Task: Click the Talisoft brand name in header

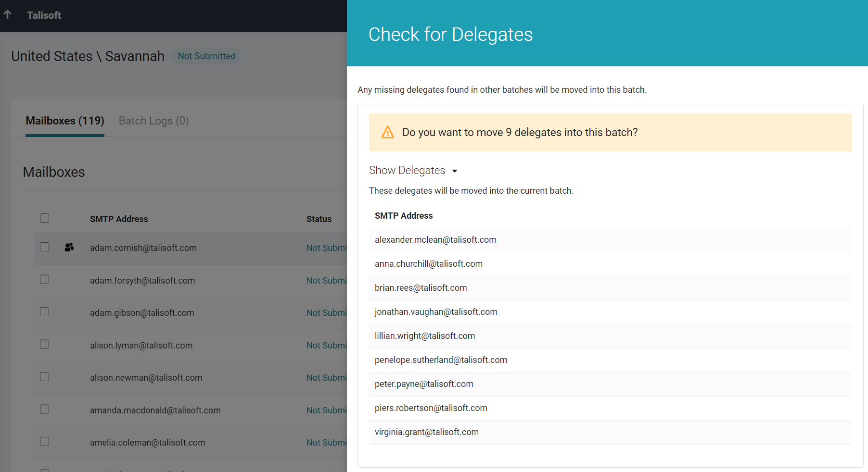Action: tap(44, 15)
